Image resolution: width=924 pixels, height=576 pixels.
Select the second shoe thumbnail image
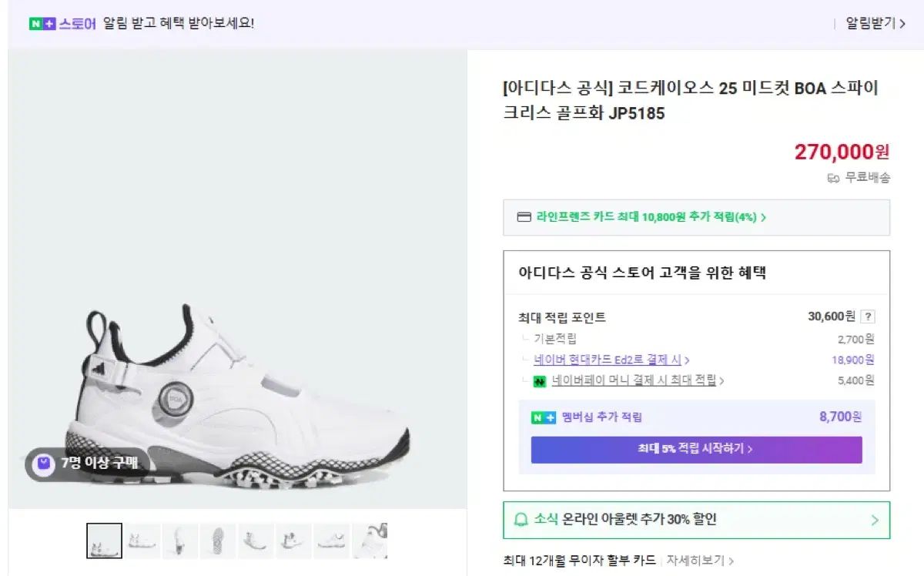[x=142, y=541]
